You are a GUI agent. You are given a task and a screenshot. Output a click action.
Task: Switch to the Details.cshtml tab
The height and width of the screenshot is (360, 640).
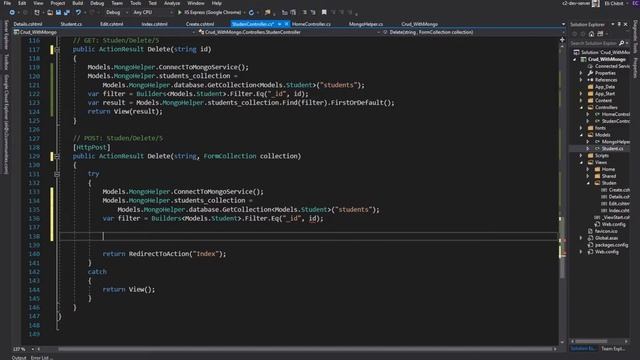[28, 24]
